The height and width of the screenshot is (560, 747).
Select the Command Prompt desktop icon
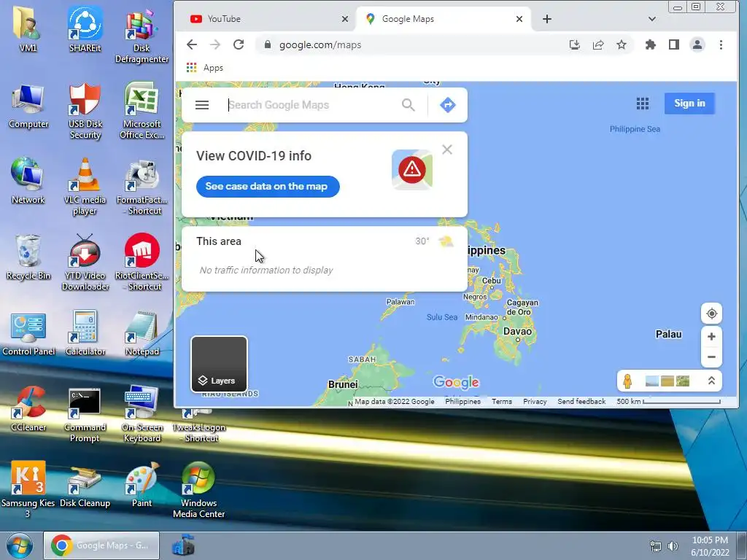click(85, 414)
